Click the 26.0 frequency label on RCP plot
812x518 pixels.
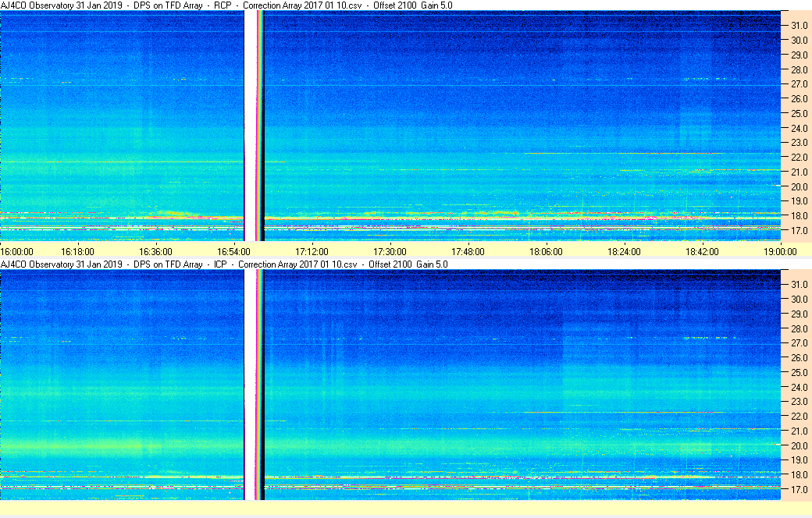799,99
